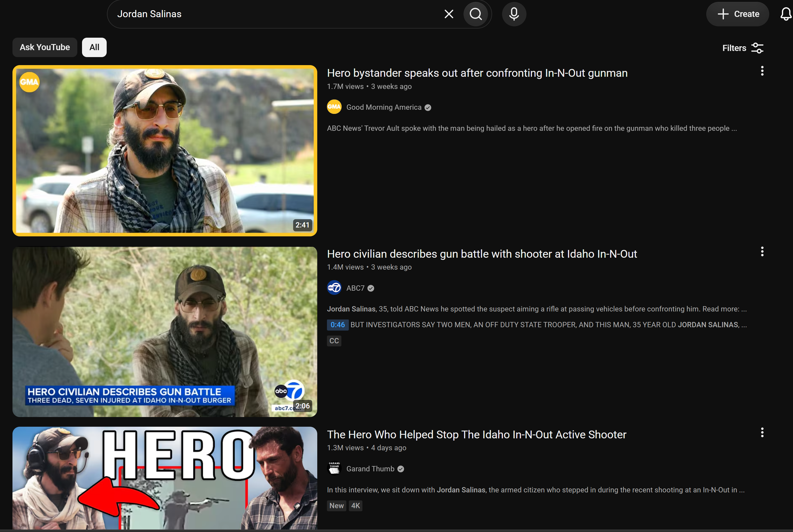
Task: Click the '1.3M views' text of the Garand Thumb video
Action: (345, 448)
